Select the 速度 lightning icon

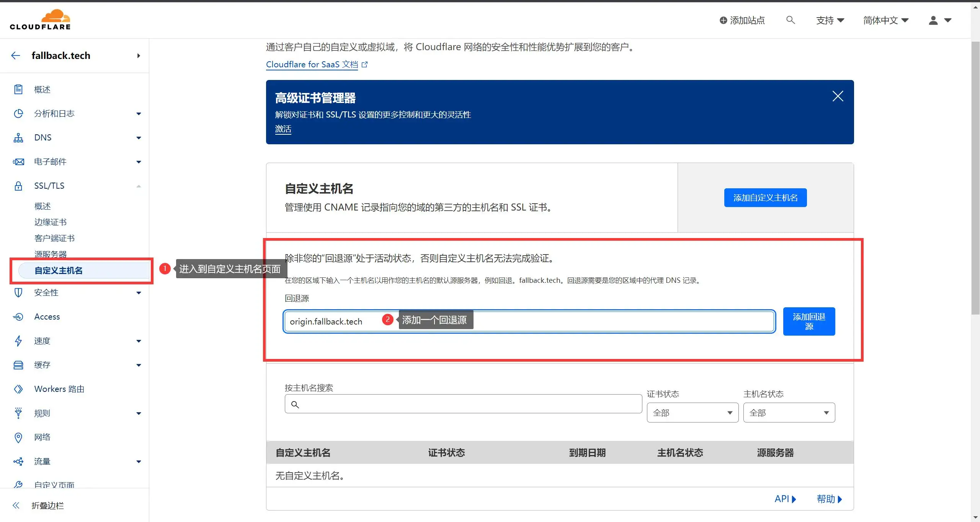coord(18,341)
